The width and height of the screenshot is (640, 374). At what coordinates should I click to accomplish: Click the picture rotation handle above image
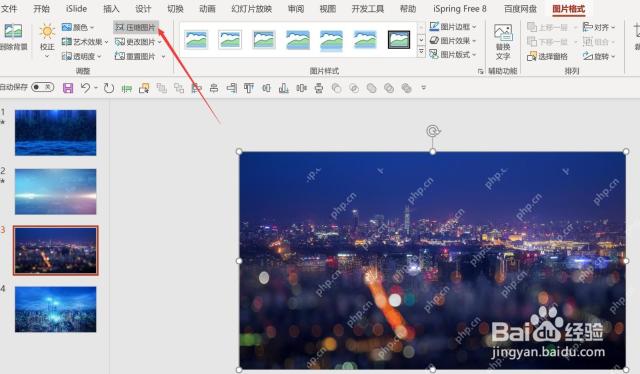(433, 131)
